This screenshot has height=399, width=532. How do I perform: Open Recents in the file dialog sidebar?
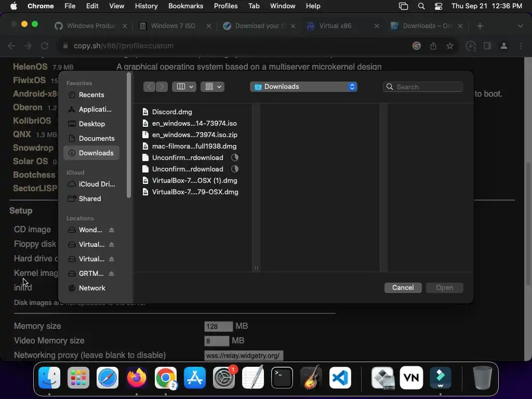(x=91, y=95)
